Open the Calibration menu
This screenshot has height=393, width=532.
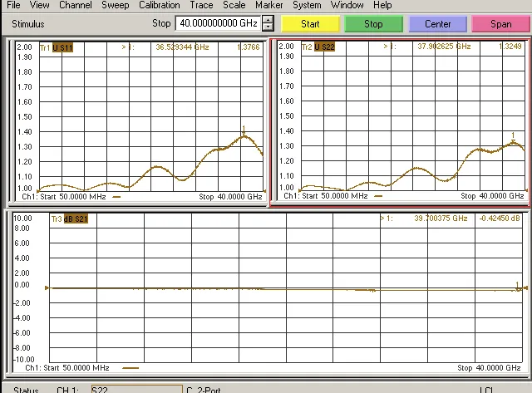[160, 5]
